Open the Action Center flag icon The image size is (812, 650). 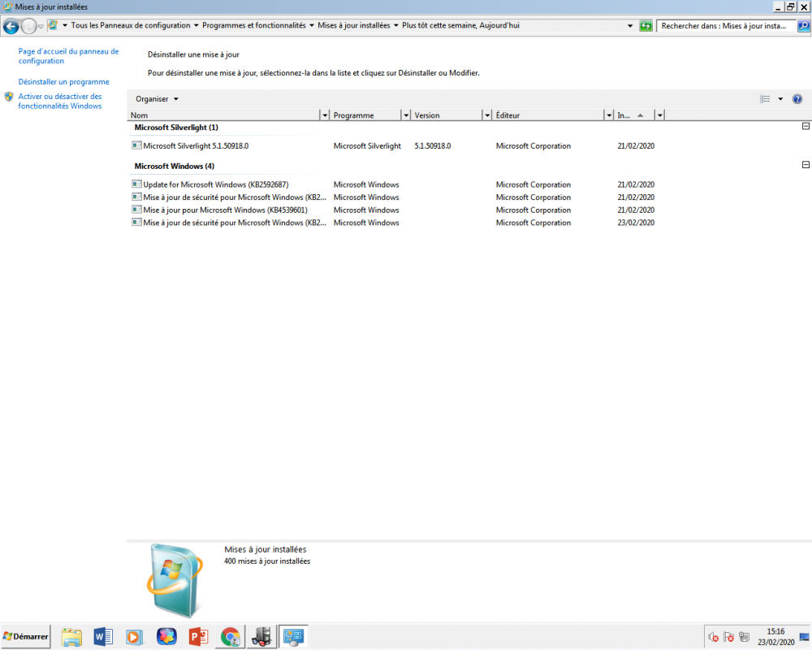[728, 637]
